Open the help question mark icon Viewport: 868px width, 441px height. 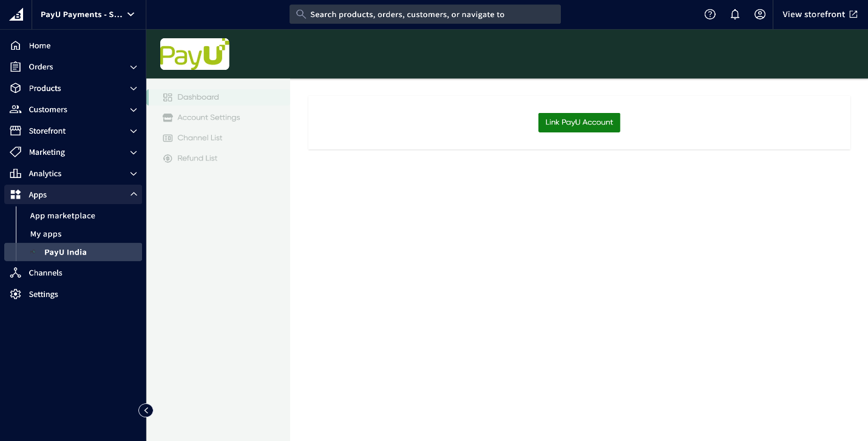click(x=710, y=15)
